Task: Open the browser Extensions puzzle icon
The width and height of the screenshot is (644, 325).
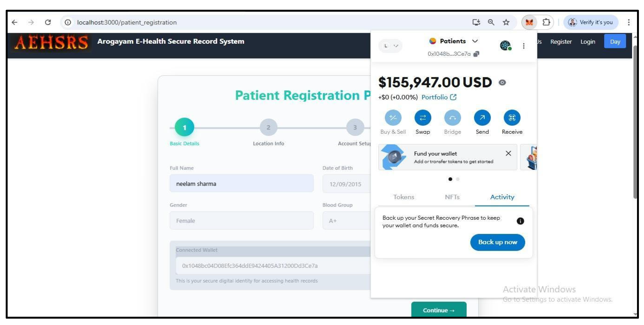Action: pos(546,22)
